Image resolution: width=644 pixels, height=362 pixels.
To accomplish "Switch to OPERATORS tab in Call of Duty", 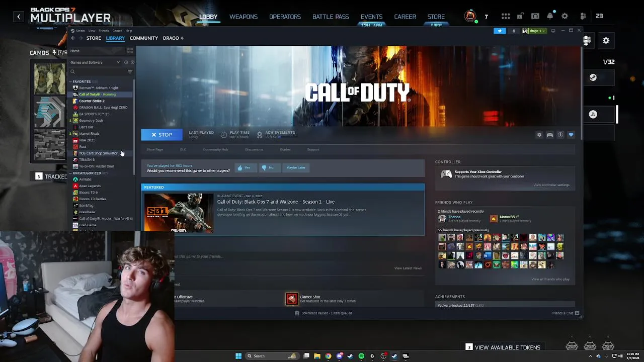I will (x=285, y=17).
